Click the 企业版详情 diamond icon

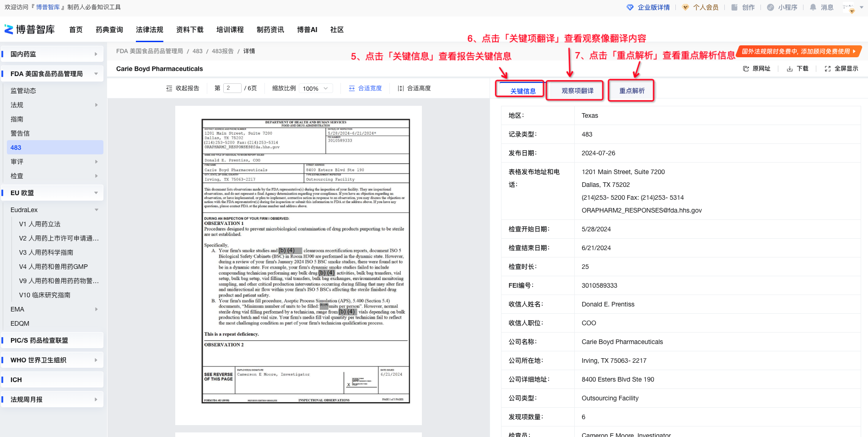coord(630,7)
